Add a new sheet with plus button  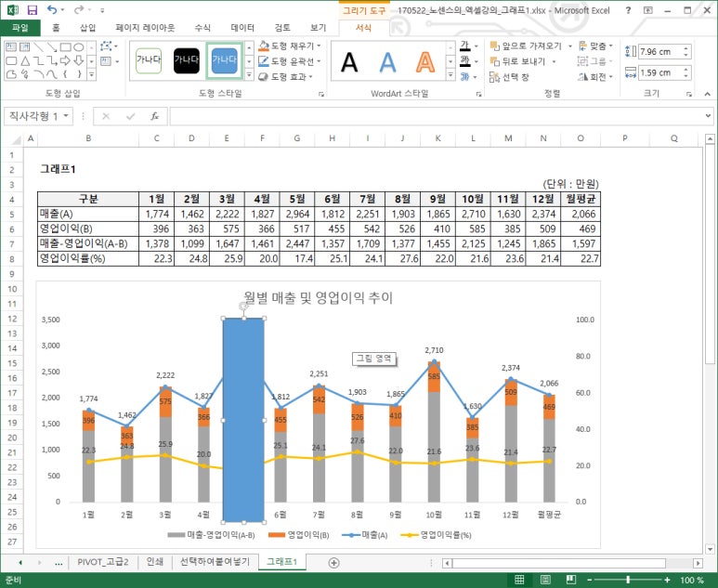point(333,562)
